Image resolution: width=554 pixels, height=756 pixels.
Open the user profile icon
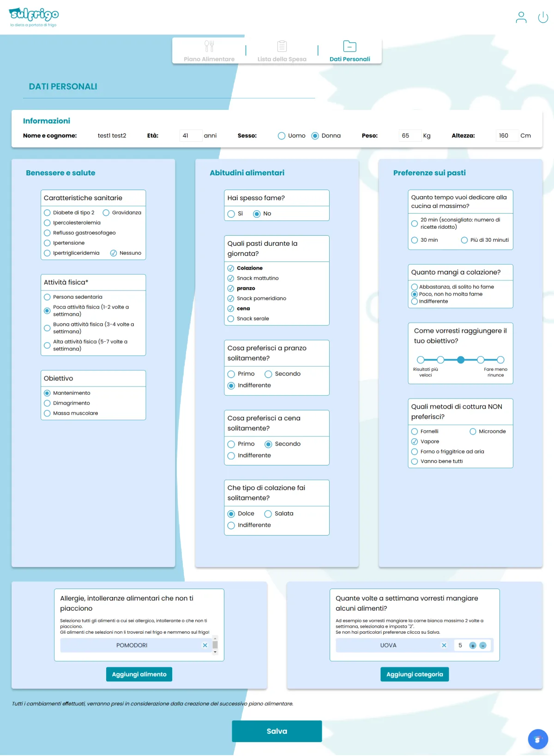point(521,18)
